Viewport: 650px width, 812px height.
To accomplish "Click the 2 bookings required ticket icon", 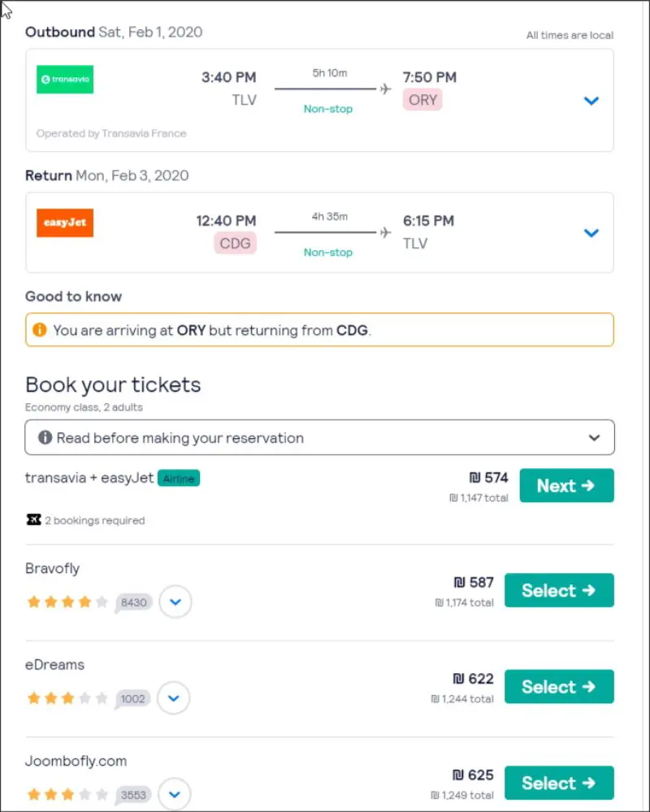I will pyautogui.click(x=33, y=520).
